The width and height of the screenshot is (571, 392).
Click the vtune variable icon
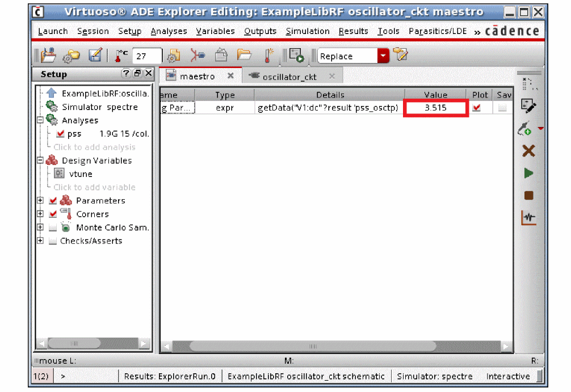(59, 173)
